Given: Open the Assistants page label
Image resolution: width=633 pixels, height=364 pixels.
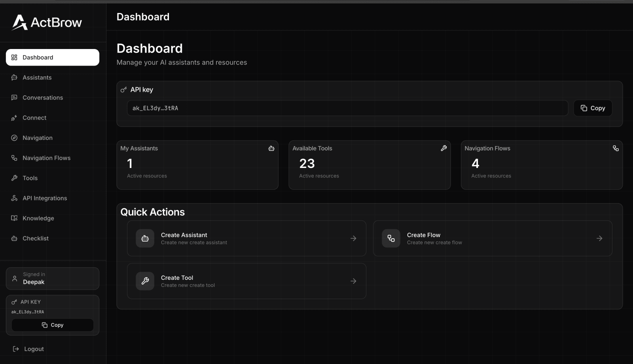Looking at the screenshot, I should tap(37, 77).
